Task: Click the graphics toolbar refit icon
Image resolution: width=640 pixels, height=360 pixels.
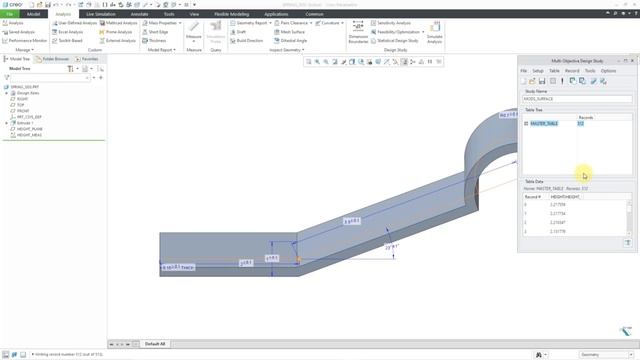Action: pyautogui.click(x=309, y=62)
